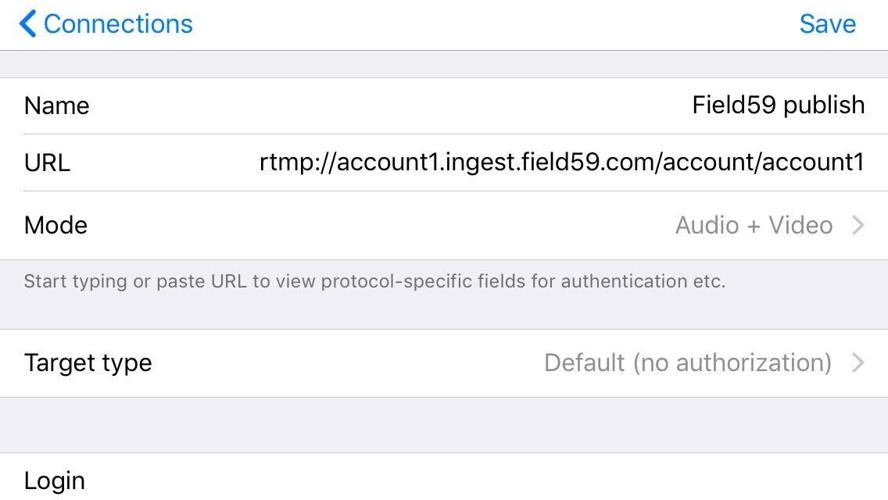The width and height of the screenshot is (888, 500).
Task: Tap blank space between Target type label and value
Action: pos(340,362)
